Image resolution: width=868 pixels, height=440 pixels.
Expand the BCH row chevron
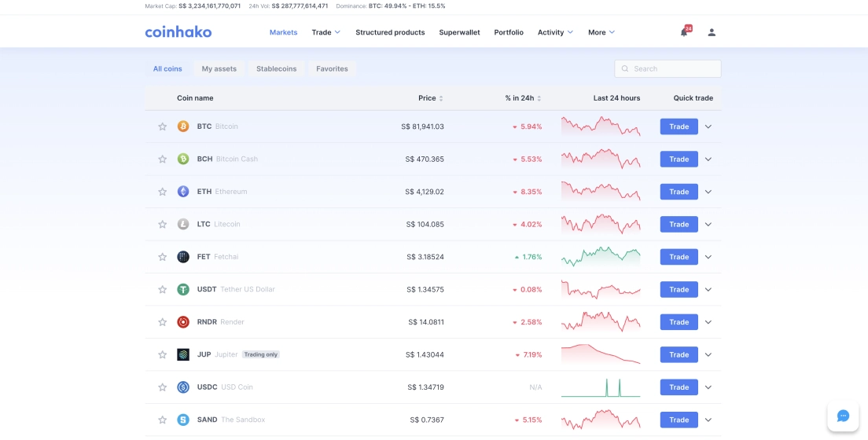pos(708,159)
